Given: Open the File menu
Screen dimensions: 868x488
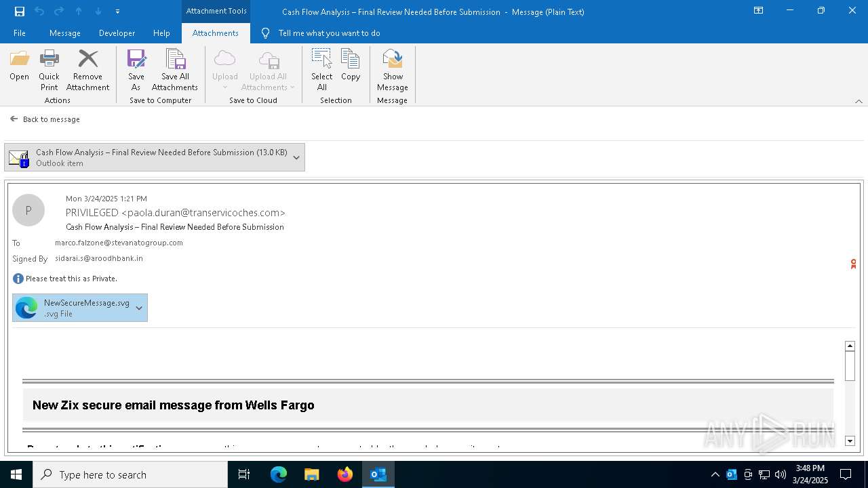Looking at the screenshot, I should (x=20, y=33).
